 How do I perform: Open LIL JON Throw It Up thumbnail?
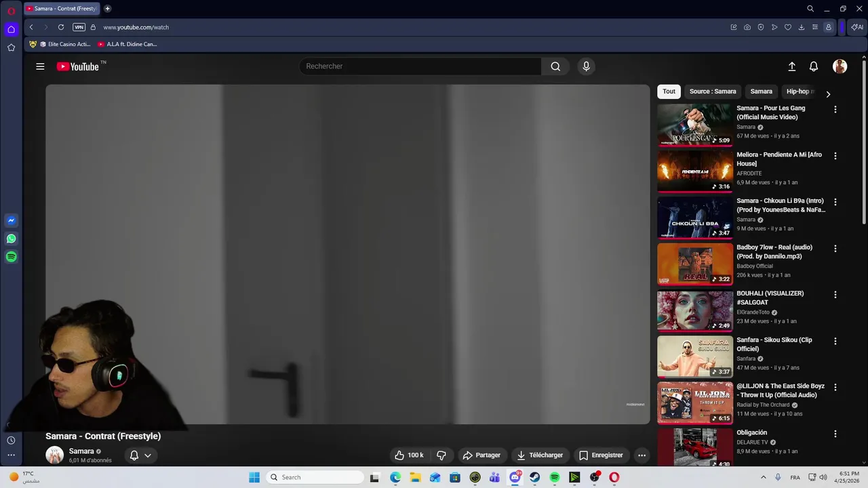click(x=695, y=403)
